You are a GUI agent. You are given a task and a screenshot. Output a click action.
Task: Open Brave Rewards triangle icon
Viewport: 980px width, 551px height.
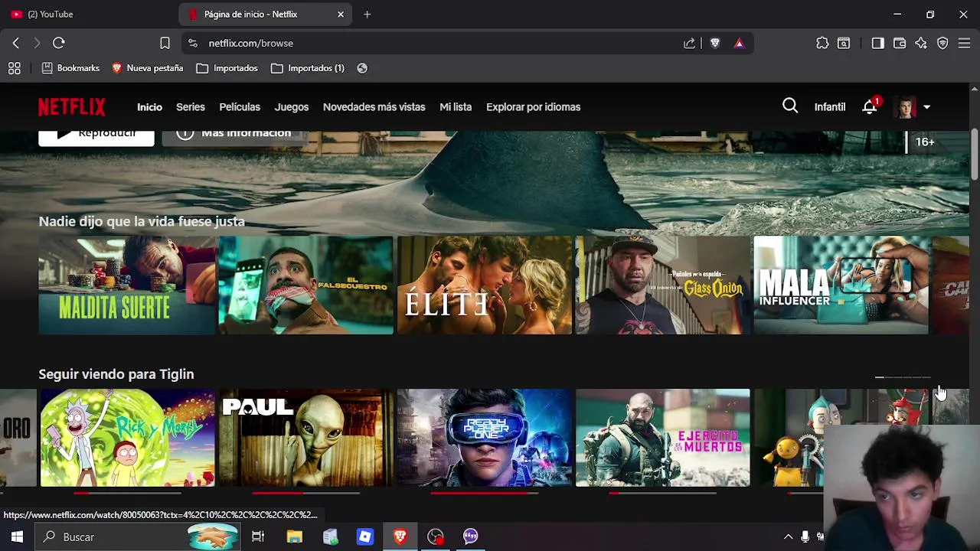739,43
